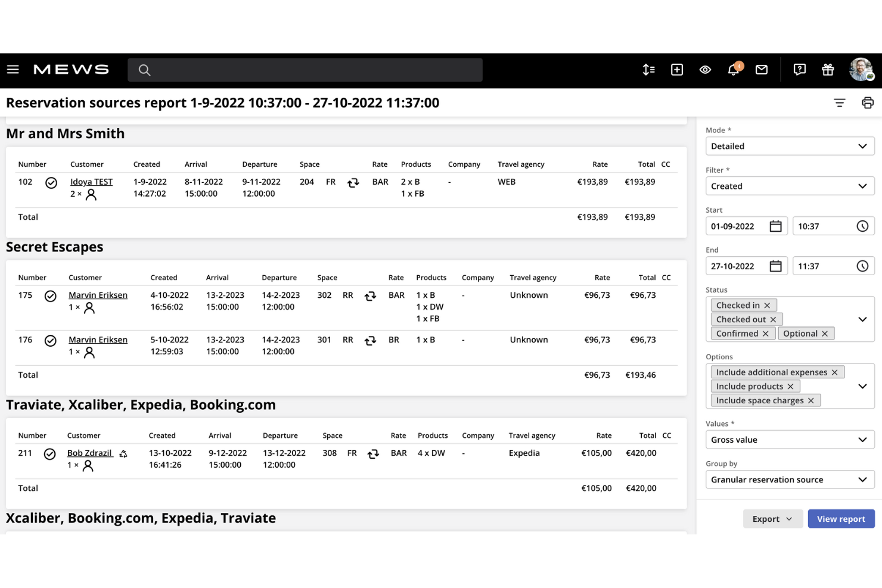Click the Mr and Mrs Smith heading
This screenshot has width=882, height=588.
coord(66,134)
